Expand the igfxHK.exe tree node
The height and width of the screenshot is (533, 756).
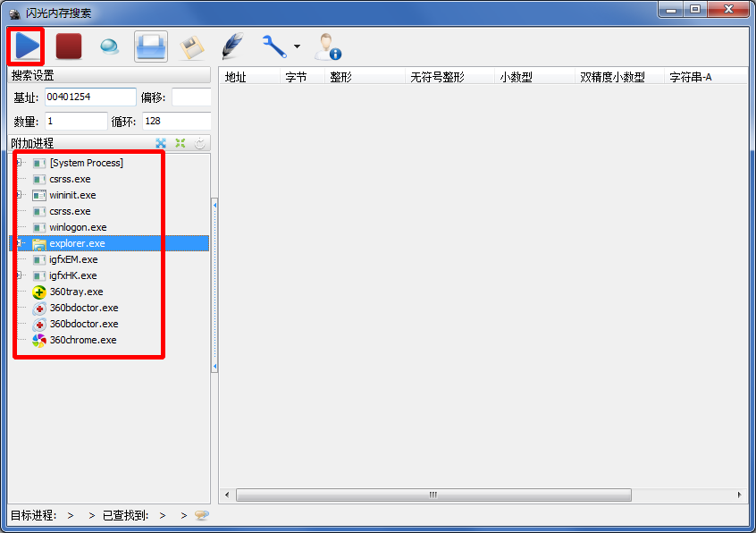[19, 275]
